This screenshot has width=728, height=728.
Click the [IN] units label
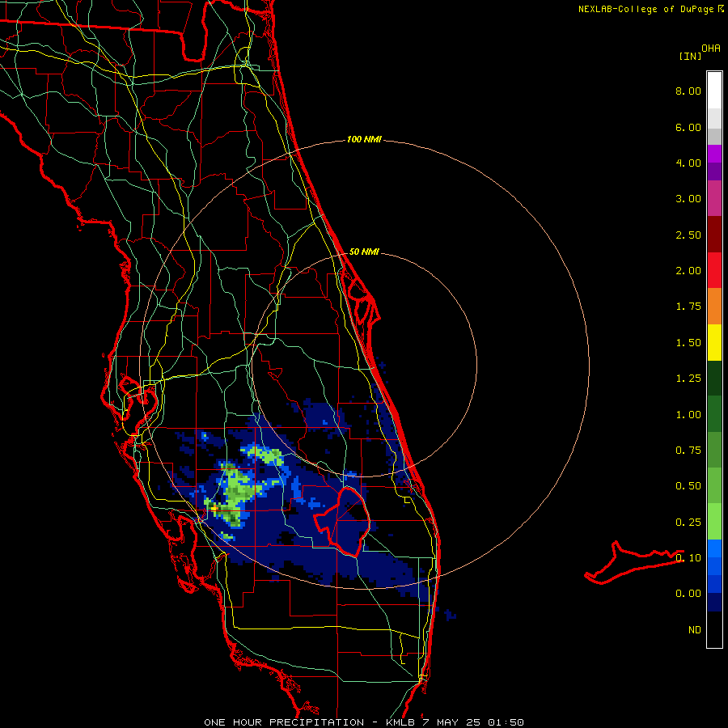pos(691,56)
